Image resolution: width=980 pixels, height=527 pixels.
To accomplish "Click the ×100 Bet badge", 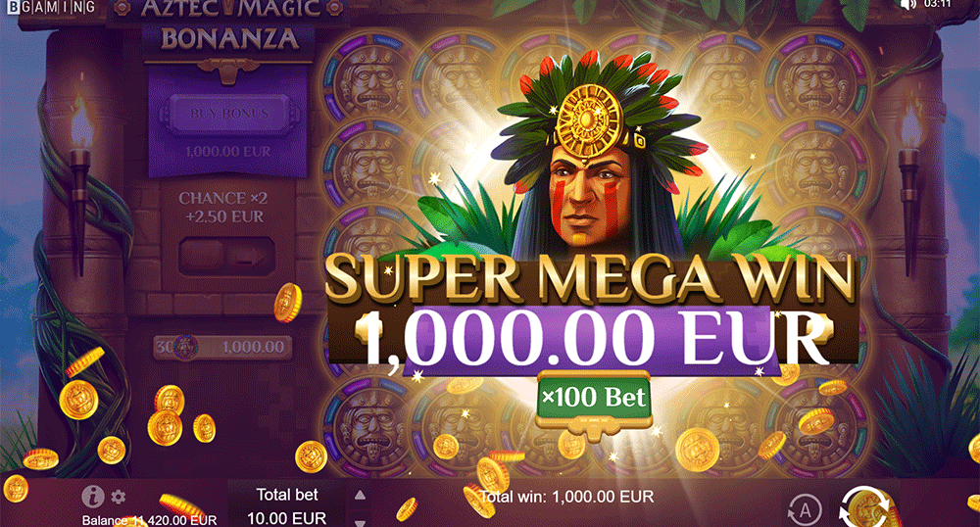I will [x=594, y=398].
